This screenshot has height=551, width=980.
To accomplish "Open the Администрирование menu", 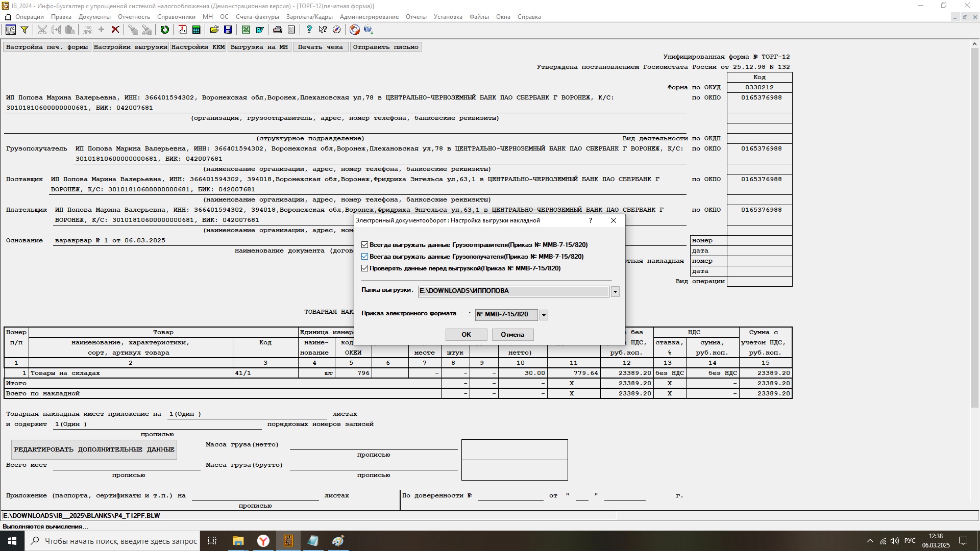I will [x=369, y=17].
